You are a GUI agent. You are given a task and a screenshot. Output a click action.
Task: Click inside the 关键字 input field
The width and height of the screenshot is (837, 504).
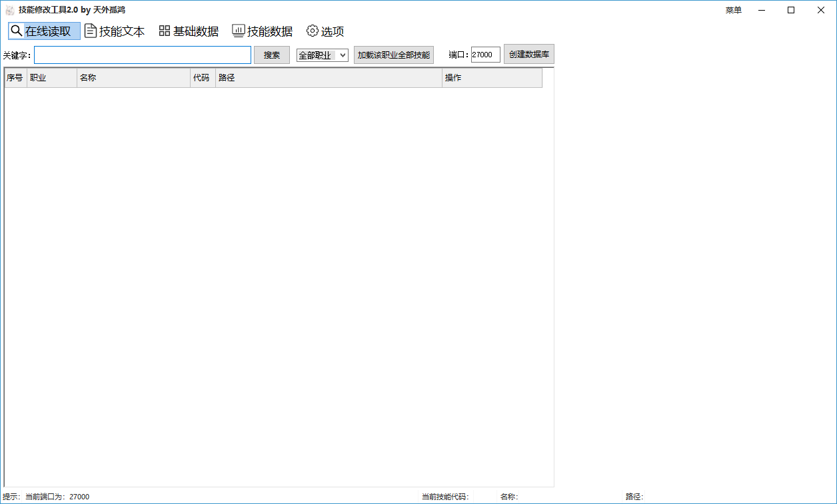(142, 55)
